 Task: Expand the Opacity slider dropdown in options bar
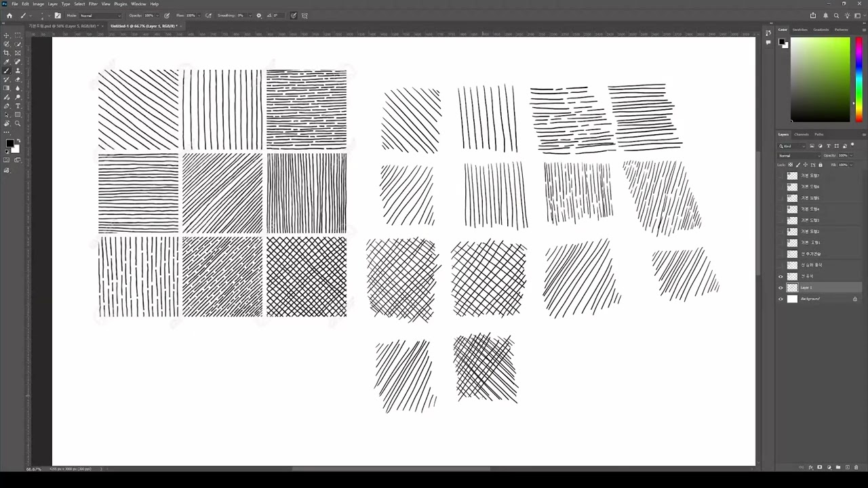pos(157,15)
